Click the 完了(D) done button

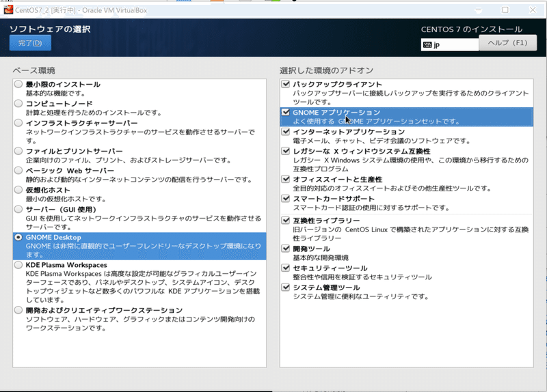[30, 43]
